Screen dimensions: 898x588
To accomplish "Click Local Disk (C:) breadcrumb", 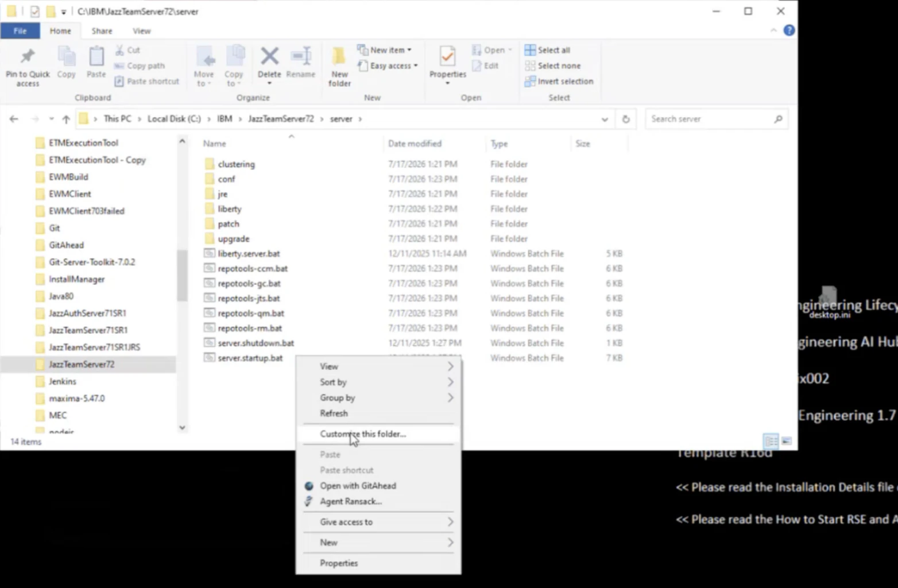I will click(x=174, y=119).
